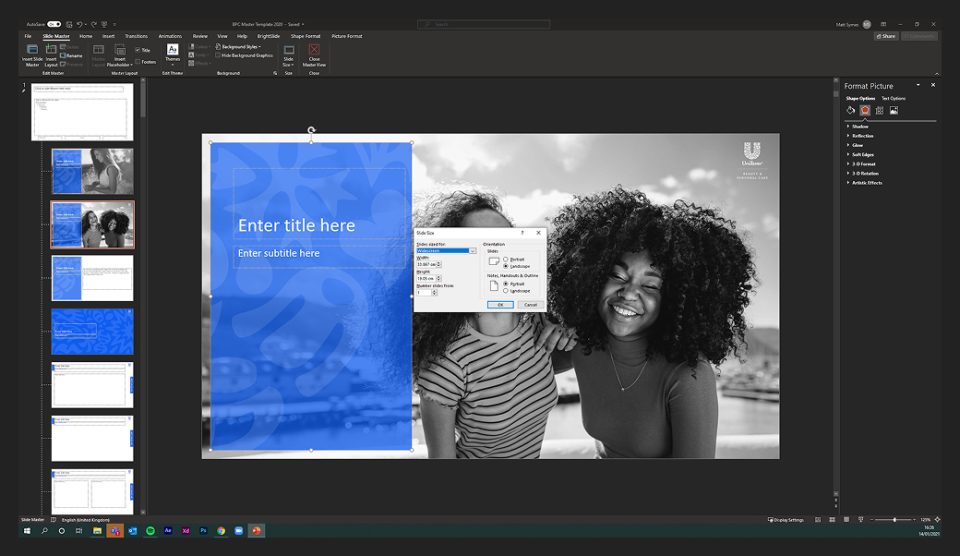Open Spotify from the taskbar
This screenshot has height=556, width=960.
tap(150, 531)
